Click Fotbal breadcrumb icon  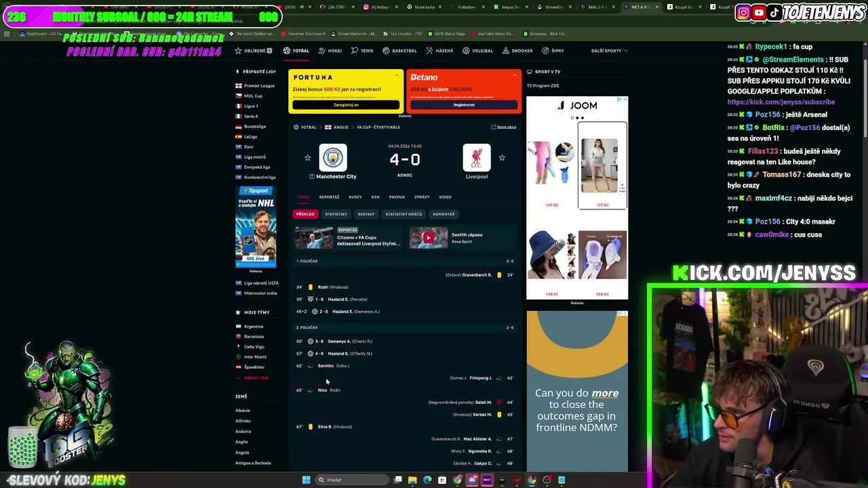pos(296,127)
